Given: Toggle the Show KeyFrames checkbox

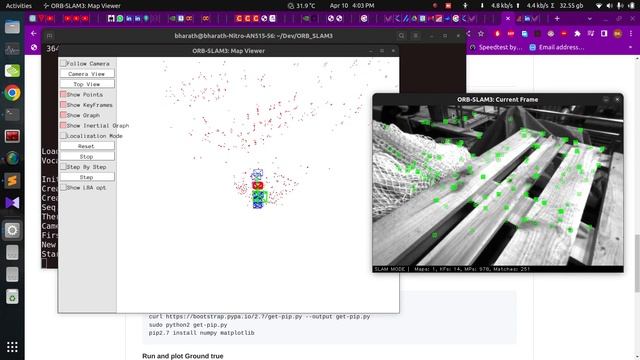Looking at the screenshot, I should [x=63, y=104].
